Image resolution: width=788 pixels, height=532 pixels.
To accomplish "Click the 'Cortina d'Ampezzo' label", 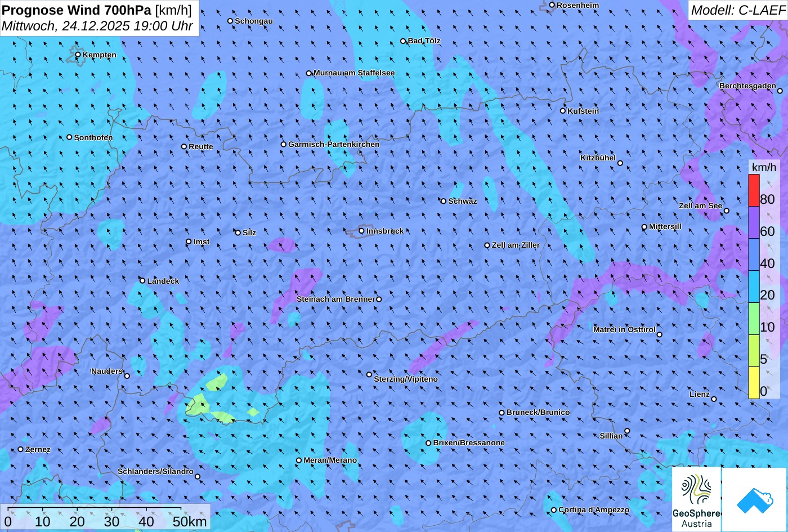I will pos(594,509).
